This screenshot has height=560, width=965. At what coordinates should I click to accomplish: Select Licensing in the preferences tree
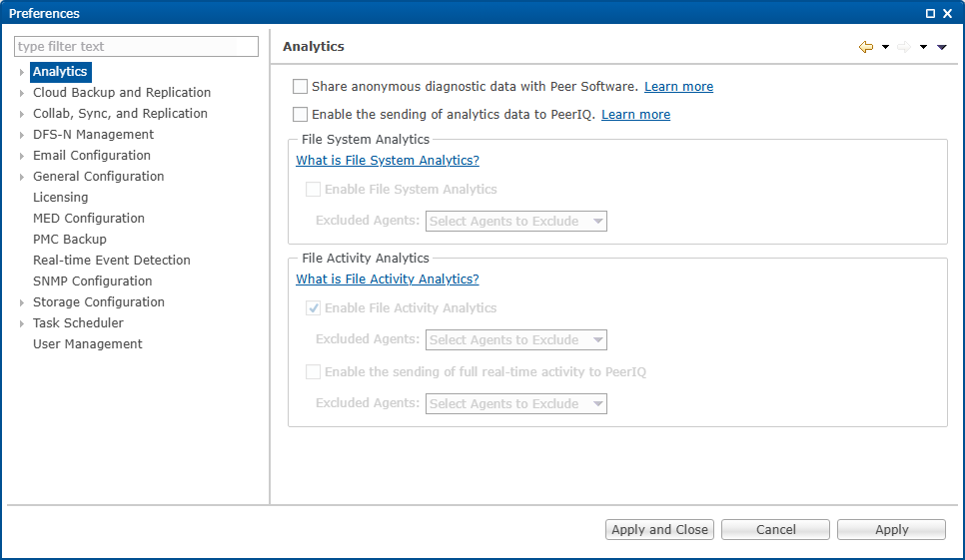pos(60,198)
